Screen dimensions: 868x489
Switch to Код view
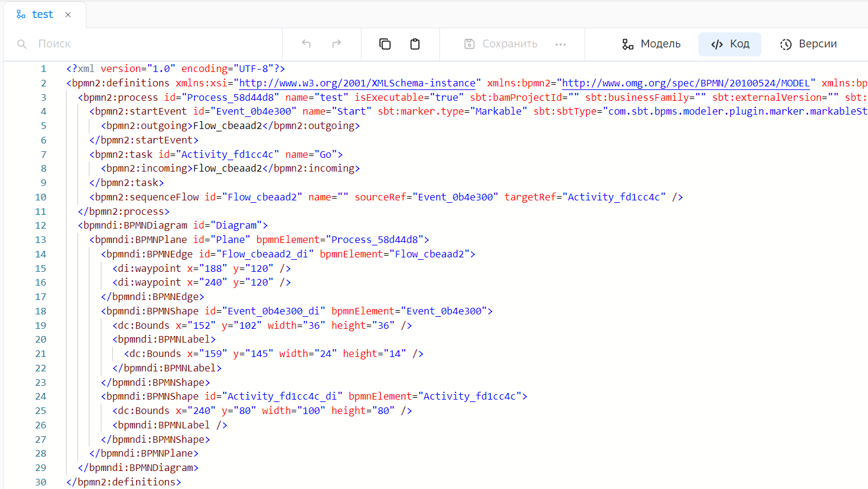[x=730, y=44]
